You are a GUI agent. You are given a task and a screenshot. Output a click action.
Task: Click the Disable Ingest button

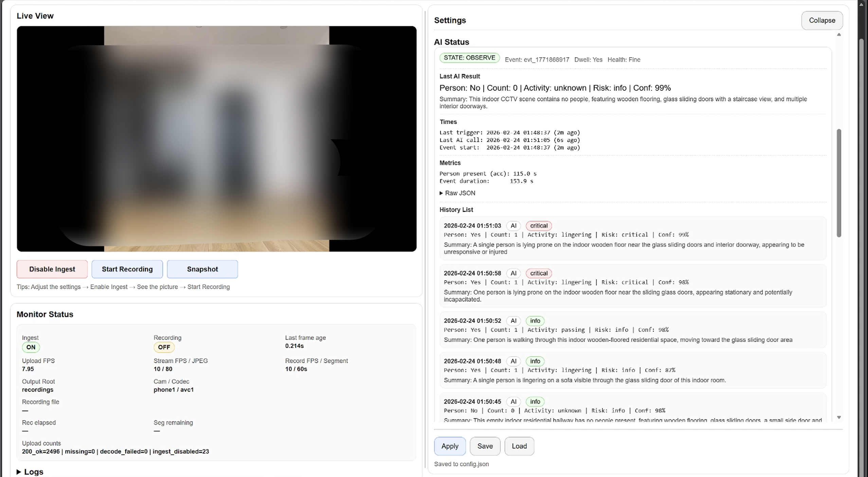(52, 269)
